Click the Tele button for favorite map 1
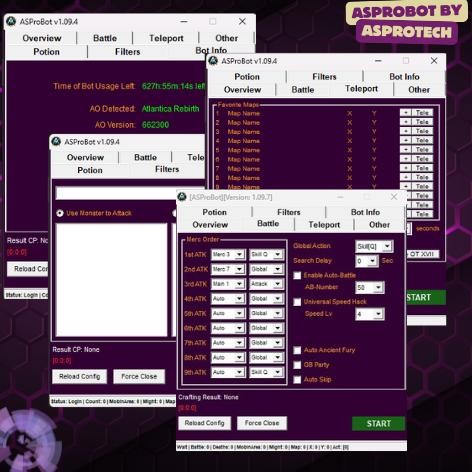Screen dimensions: 472x472 422,113
